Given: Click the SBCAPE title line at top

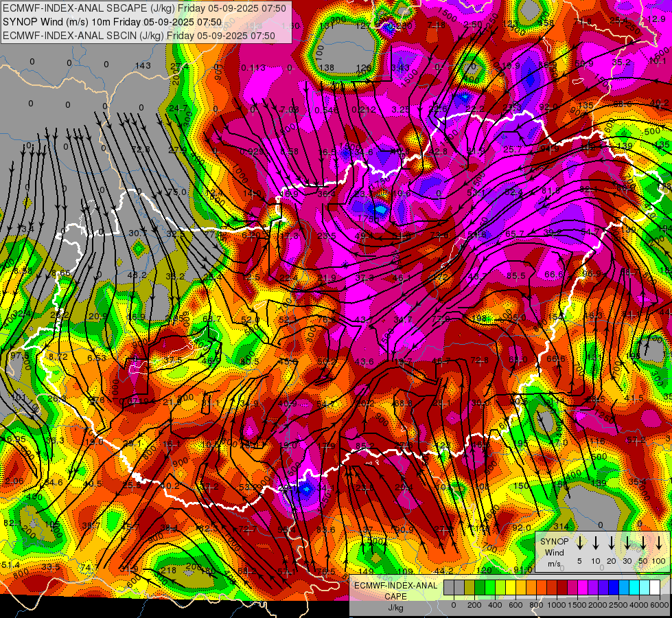Looking at the screenshot, I should 144,8.
